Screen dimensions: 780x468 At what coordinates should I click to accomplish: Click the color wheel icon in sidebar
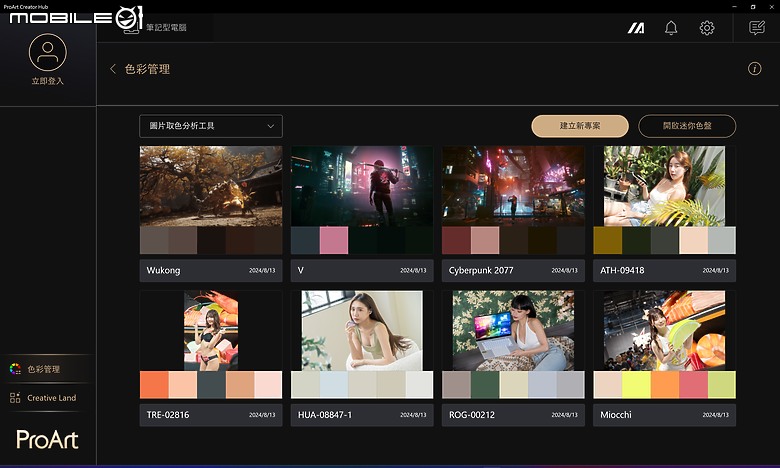(x=15, y=369)
